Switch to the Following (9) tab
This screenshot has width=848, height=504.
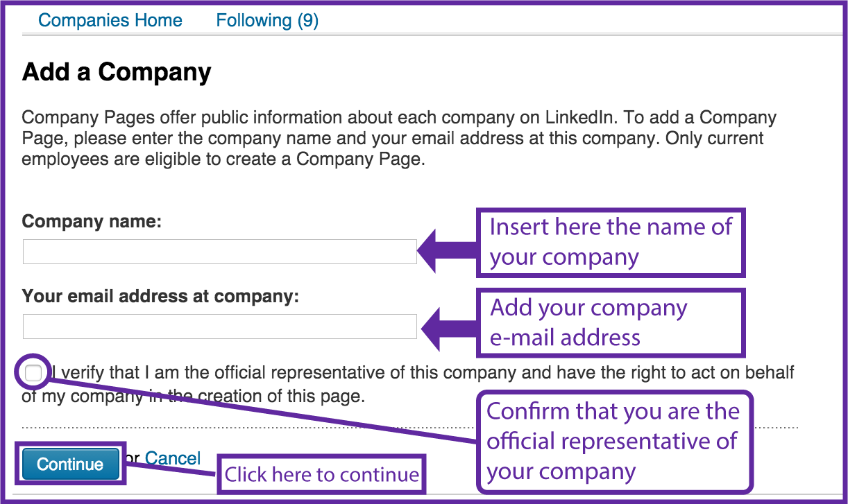point(267,21)
